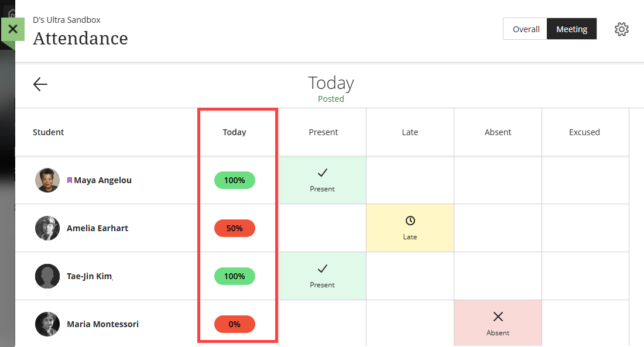Click Tae-Jin Kim's Present checkmark icon
This screenshot has width=644, height=347.
click(x=323, y=269)
